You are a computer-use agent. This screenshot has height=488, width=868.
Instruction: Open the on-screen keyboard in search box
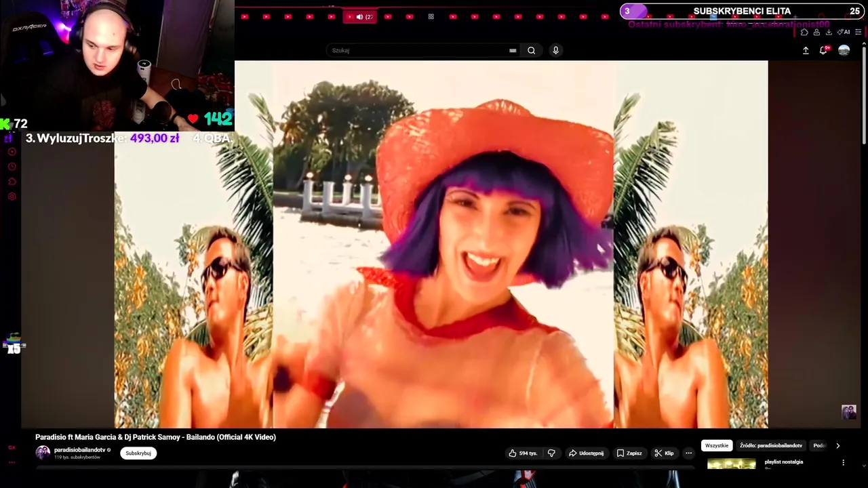(513, 50)
